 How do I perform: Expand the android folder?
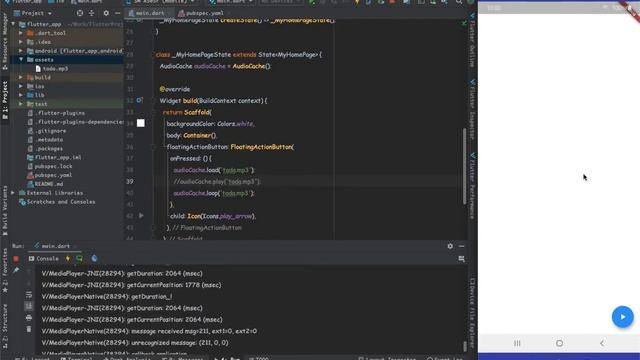(21, 51)
